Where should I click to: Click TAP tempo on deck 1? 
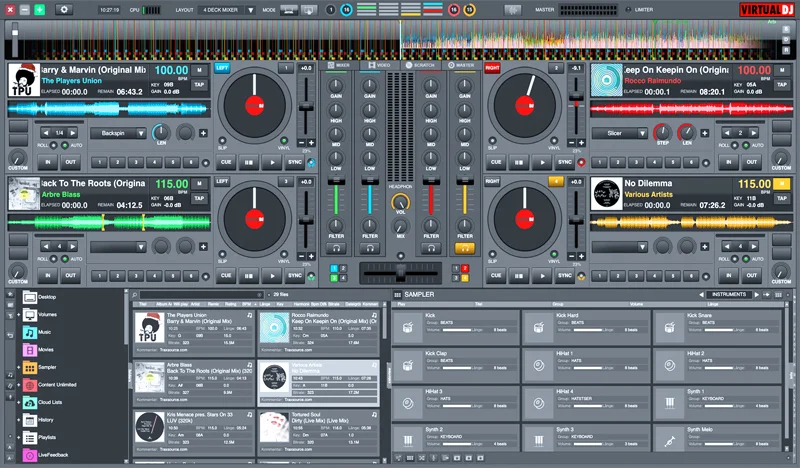click(x=199, y=85)
